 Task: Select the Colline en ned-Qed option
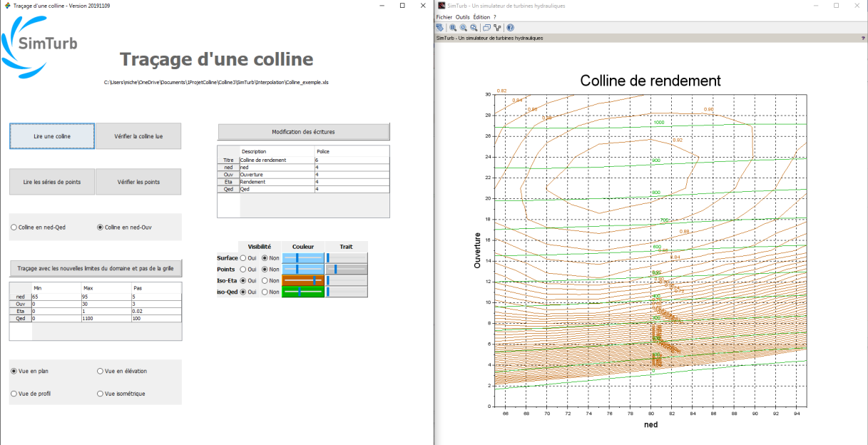click(x=14, y=227)
